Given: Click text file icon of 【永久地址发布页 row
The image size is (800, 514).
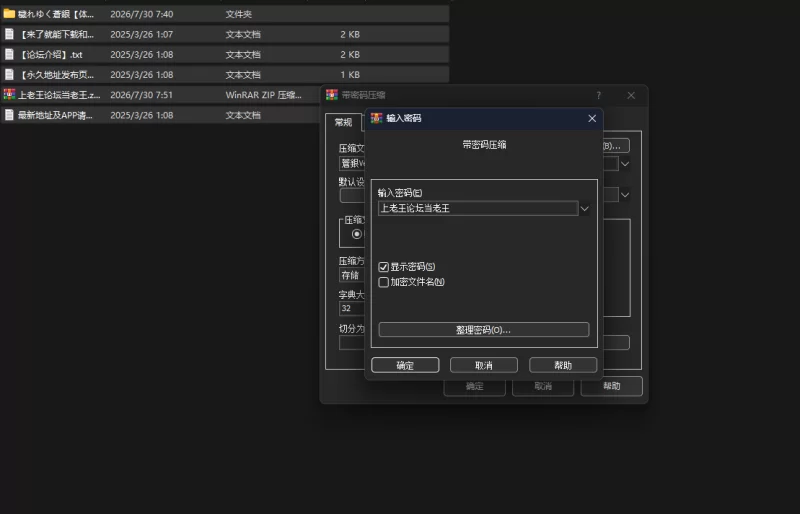Looking at the screenshot, I should tap(9, 75).
